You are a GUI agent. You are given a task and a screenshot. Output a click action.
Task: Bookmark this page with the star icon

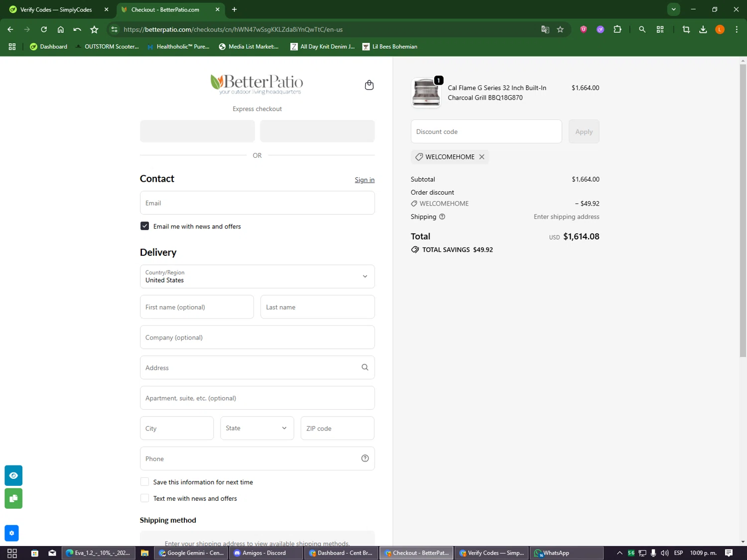point(560,29)
